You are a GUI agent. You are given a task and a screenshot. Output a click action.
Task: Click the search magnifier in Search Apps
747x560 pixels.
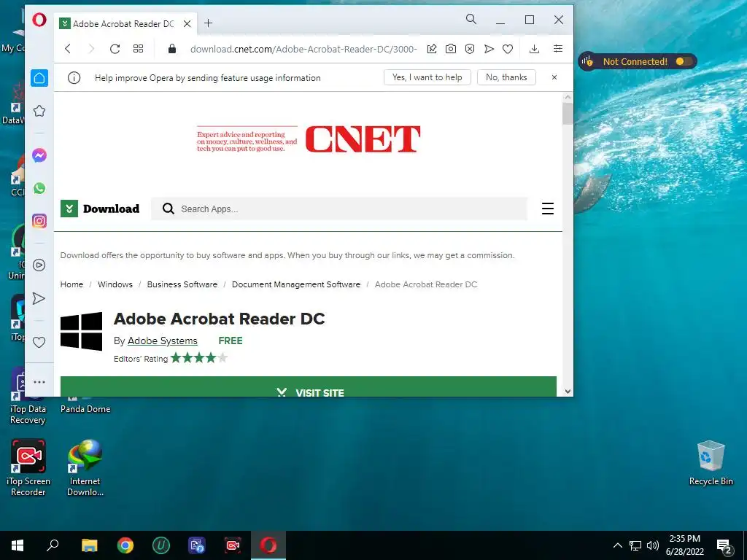point(169,209)
